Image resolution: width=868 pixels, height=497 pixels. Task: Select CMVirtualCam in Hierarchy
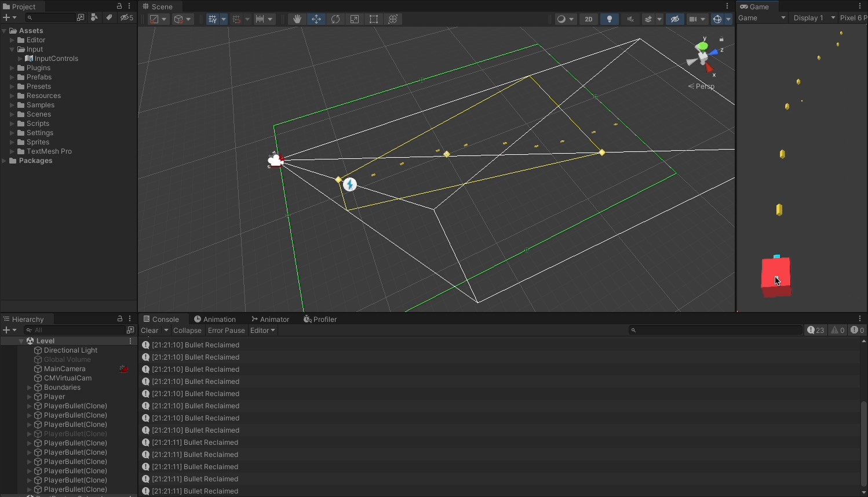68,378
